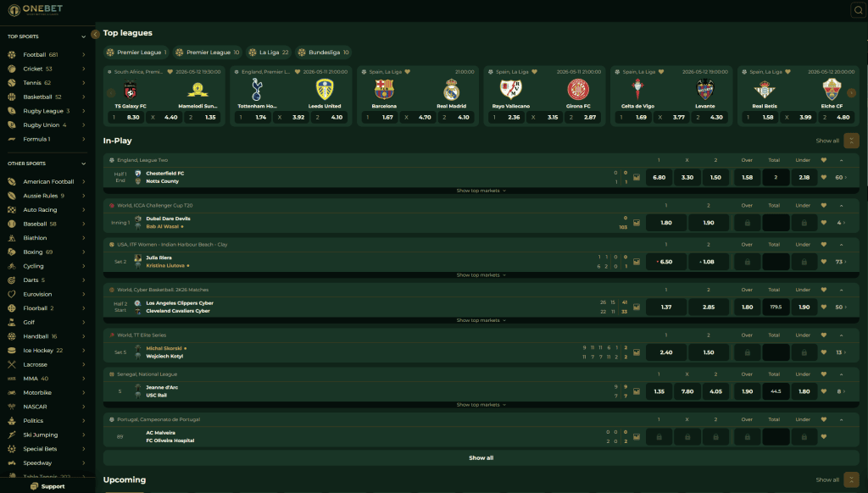868x493 pixels.
Task: Select the Auto Racing sport icon
Action: [x=12, y=210]
